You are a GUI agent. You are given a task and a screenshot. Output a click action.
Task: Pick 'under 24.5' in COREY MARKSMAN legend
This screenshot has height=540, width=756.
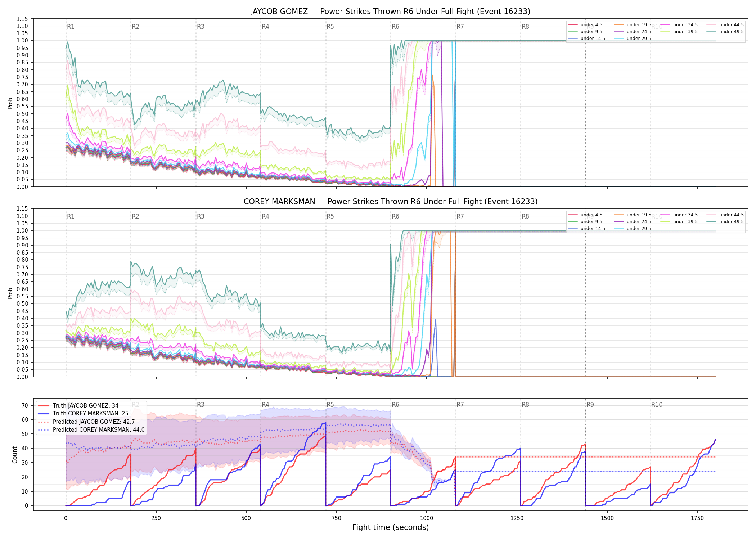coord(633,222)
